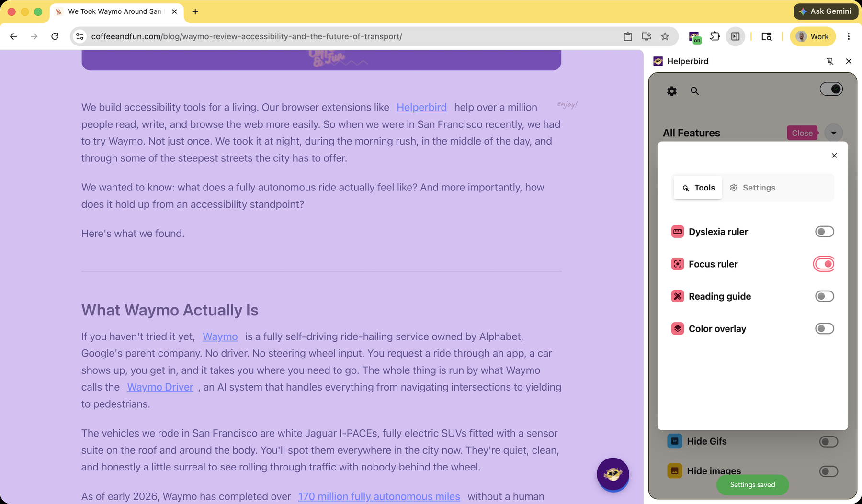Click the Color overlay label
862x504 pixels.
[x=717, y=329]
